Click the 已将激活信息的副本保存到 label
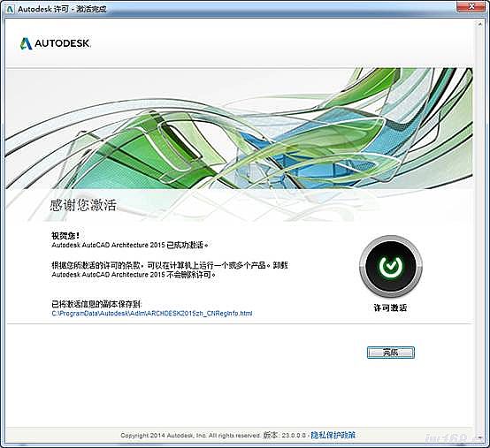The height and width of the screenshot is (448, 490). click(x=96, y=304)
